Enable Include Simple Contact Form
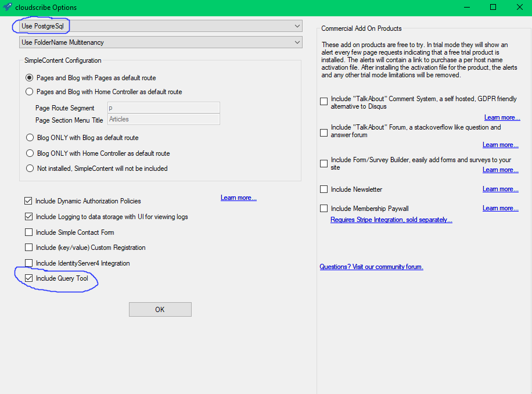Viewport: 532px width, 394px height. click(x=28, y=232)
